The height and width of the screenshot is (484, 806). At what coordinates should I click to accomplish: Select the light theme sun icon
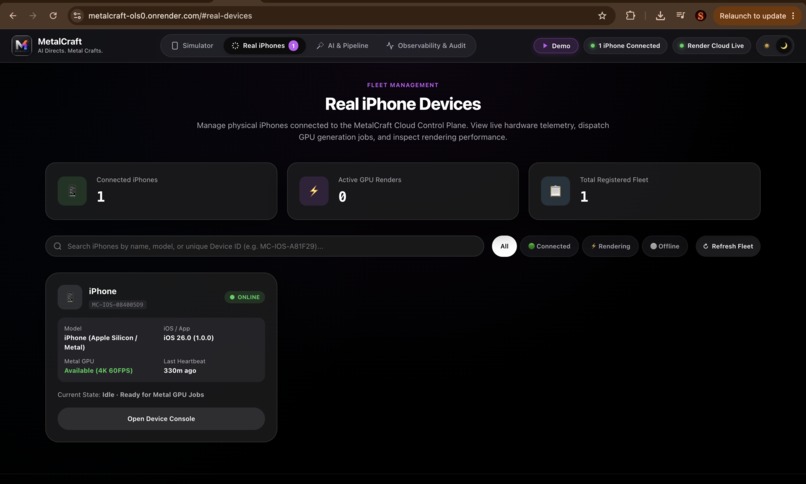[766, 46]
